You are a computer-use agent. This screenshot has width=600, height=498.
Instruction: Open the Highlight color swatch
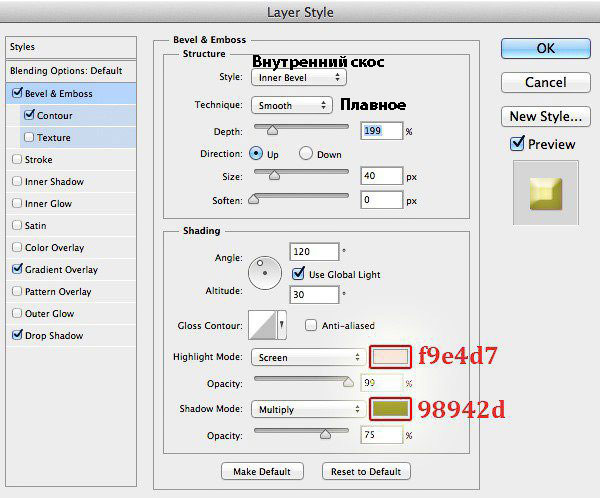coord(390,356)
